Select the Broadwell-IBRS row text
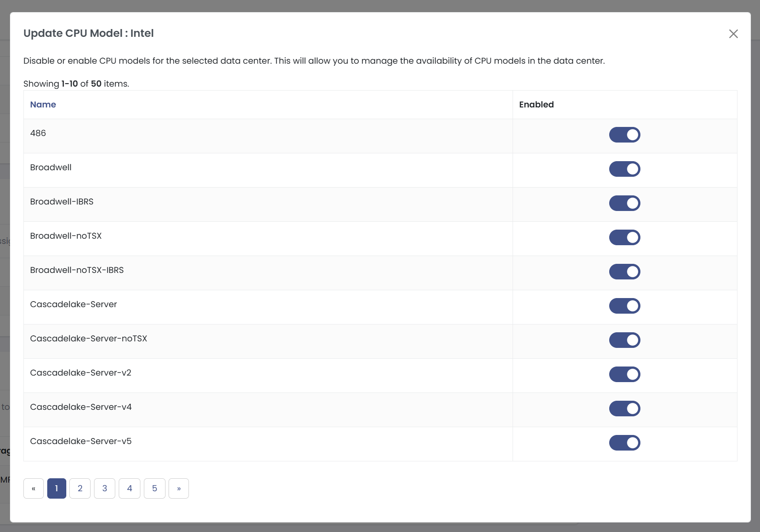The width and height of the screenshot is (760, 532). point(62,201)
